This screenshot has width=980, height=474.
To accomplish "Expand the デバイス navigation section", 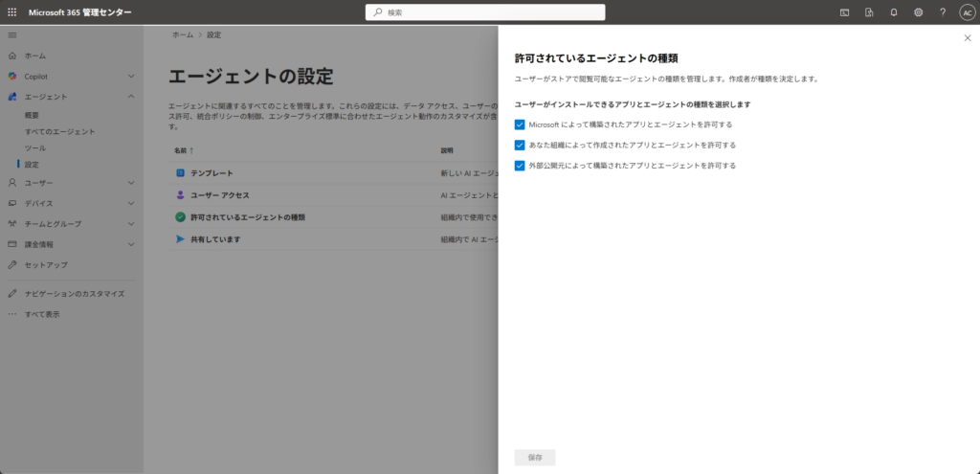I will (131, 203).
